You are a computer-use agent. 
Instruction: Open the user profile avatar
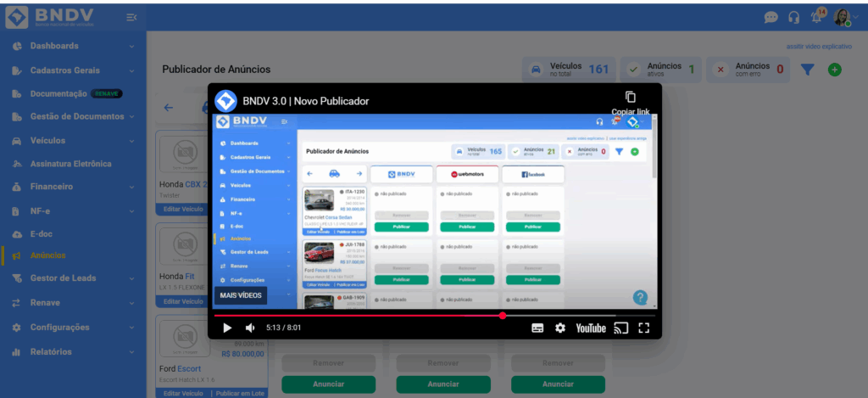842,17
